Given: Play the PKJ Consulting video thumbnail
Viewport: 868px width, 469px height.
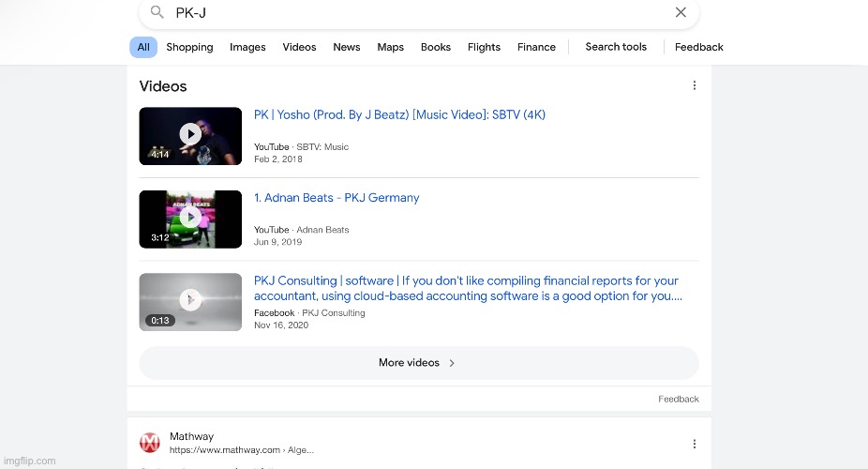Looking at the screenshot, I should pyautogui.click(x=190, y=301).
